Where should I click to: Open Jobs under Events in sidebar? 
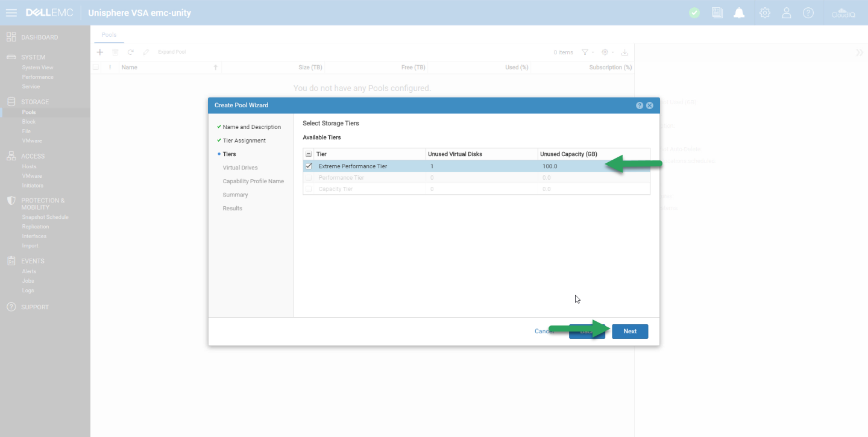click(x=28, y=281)
